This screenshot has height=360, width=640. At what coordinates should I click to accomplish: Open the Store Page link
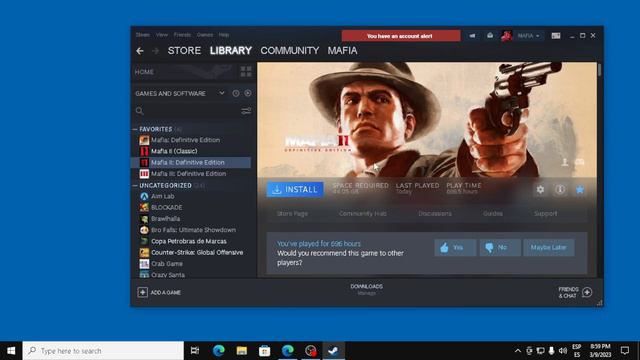click(x=292, y=213)
